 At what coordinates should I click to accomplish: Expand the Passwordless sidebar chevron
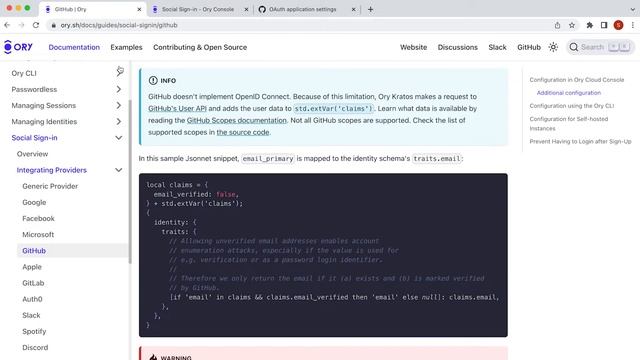pyautogui.click(x=118, y=89)
